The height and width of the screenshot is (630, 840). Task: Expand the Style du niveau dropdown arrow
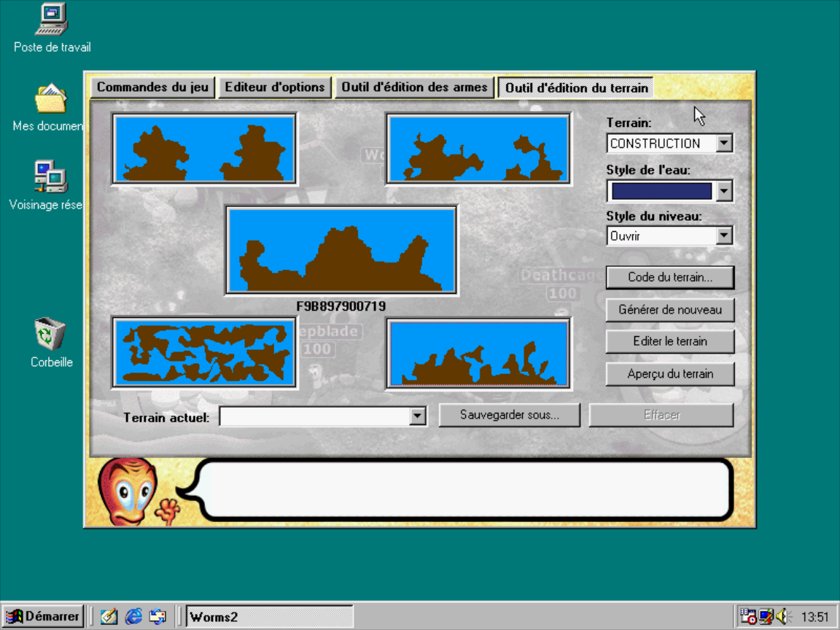pos(724,236)
